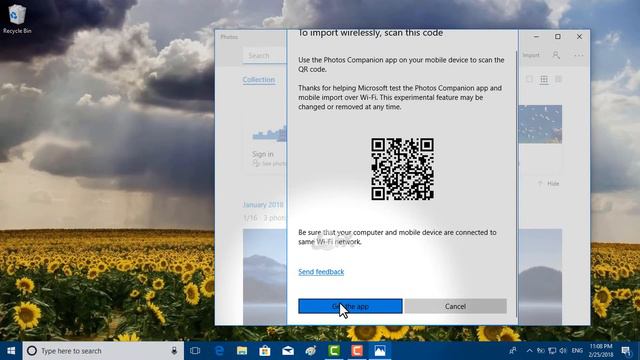Switch to medium grid view in Photos

pos(544,80)
